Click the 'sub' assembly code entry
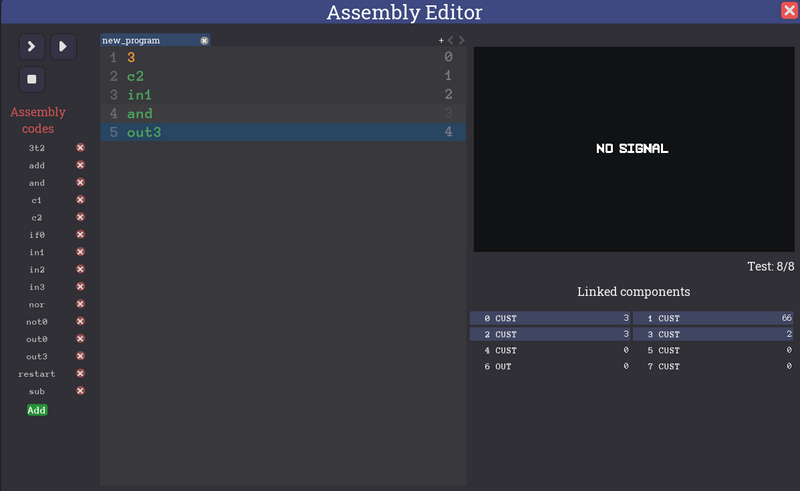The width and height of the screenshot is (800, 491). pyautogui.click(x=37, y=391)
